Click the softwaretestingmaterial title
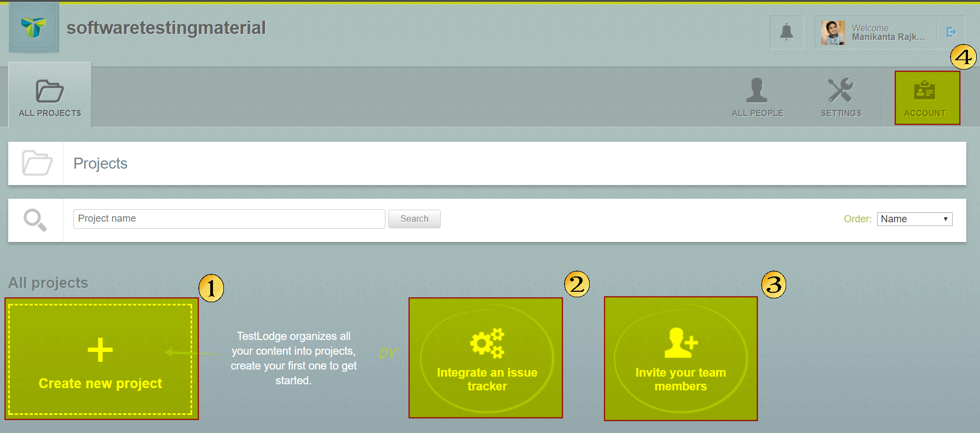 pos(166,28)
